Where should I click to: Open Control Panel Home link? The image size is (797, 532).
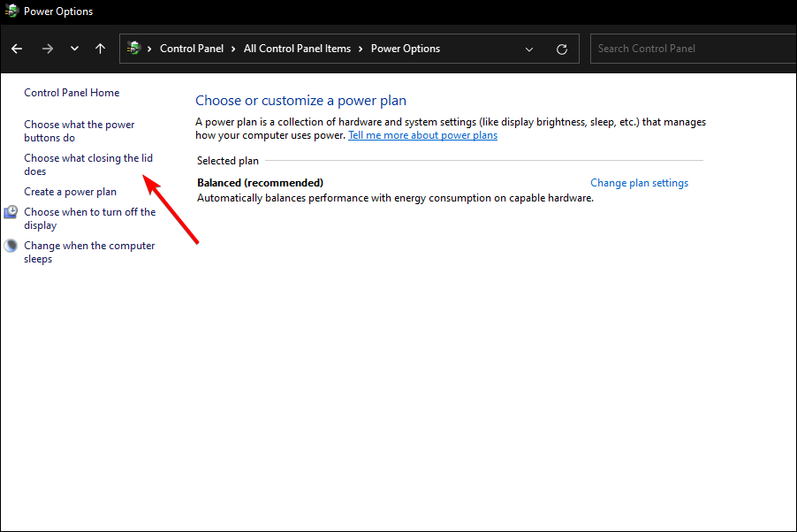(x=72, y=93)
